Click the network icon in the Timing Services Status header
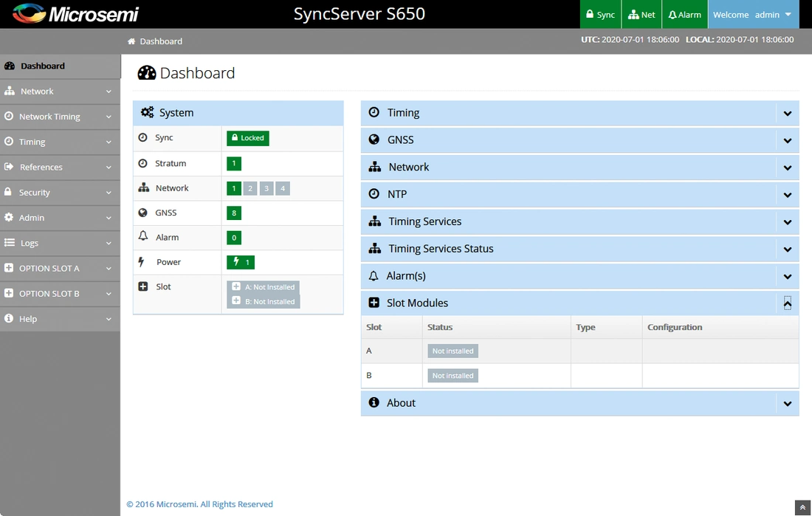This screenshot has width=812, height=516. click(375, 248)
